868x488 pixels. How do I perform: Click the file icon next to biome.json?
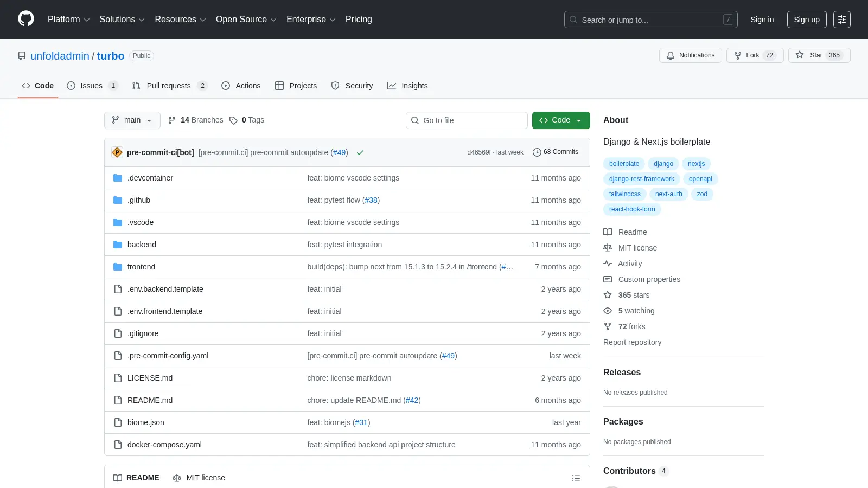(x=118, y=422)
